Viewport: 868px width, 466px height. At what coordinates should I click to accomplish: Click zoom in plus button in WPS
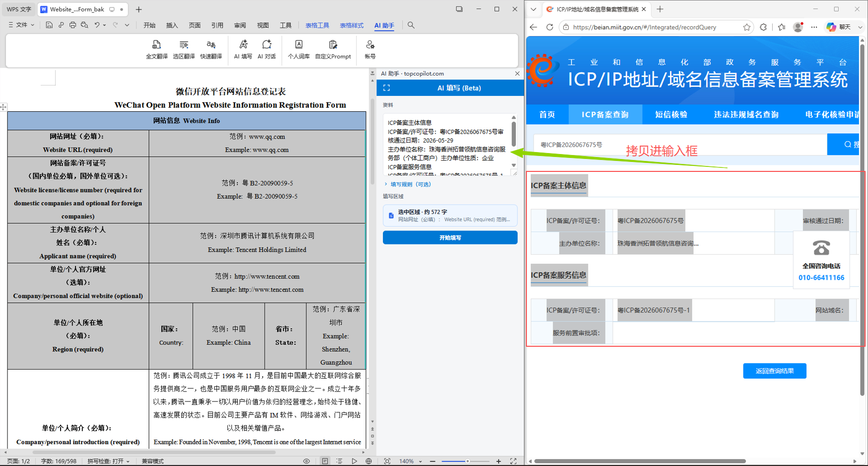click(499, 461)
